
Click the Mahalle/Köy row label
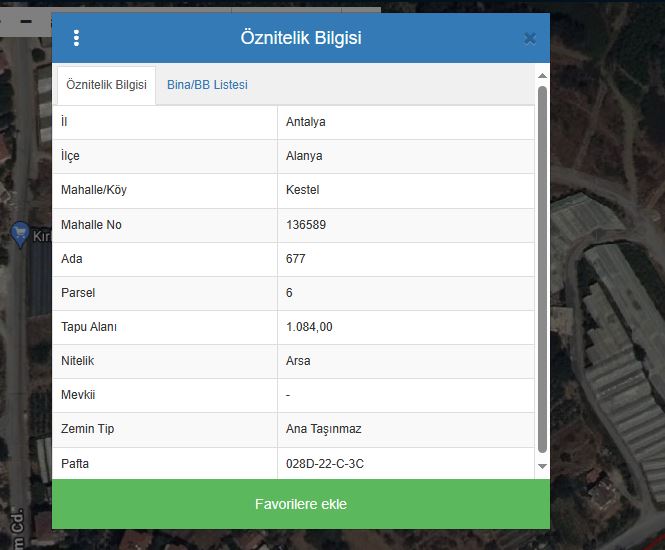click(94, 190)
